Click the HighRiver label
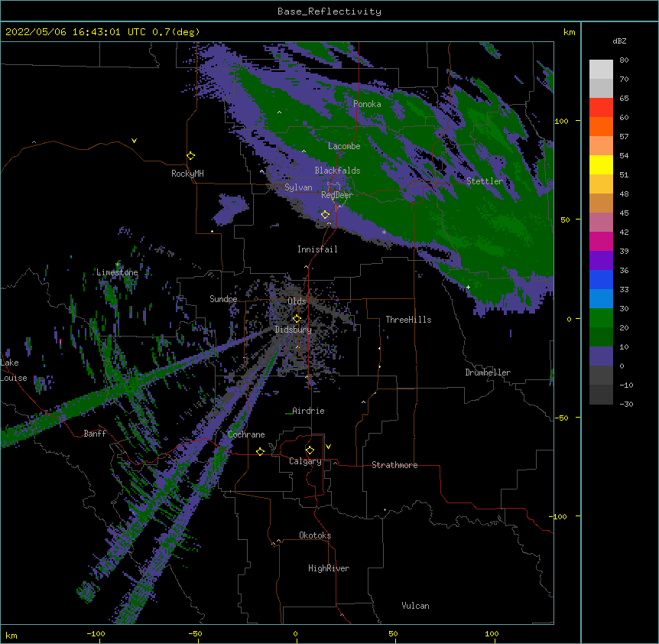 (329, 568)
